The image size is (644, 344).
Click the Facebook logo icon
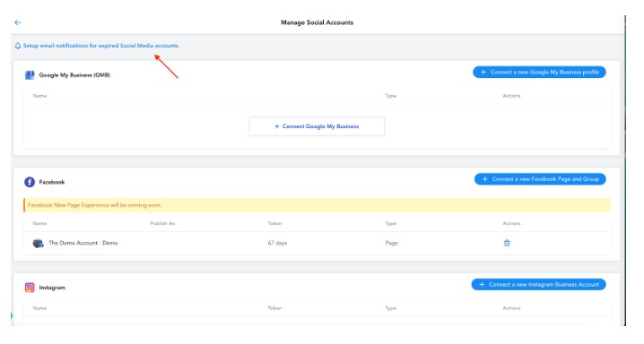[30, 182]
